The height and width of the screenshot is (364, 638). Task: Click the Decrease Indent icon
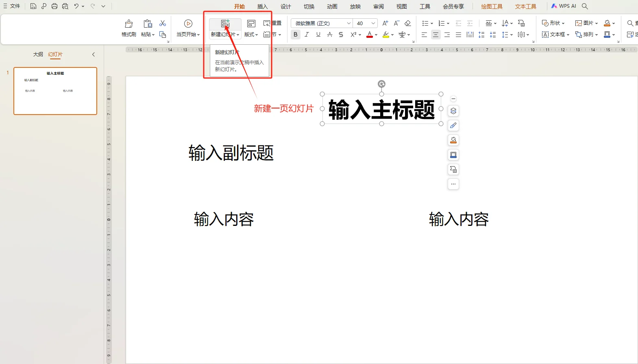coord(459,23)
